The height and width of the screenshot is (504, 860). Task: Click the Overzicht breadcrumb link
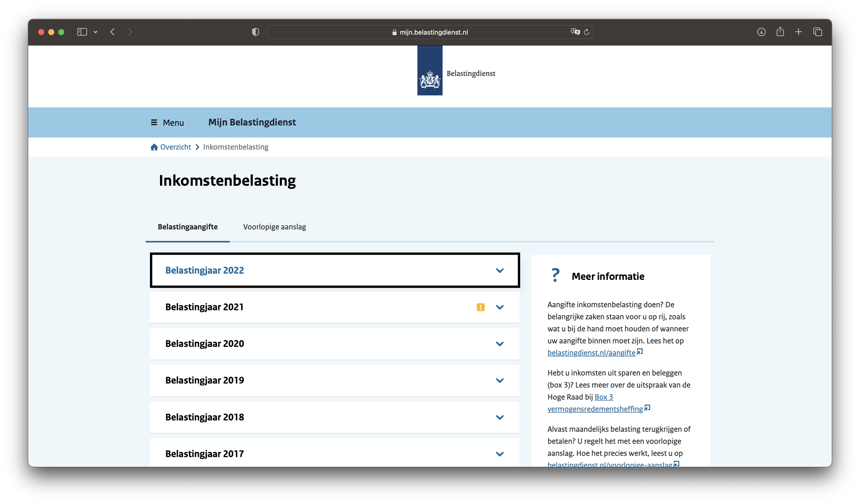[175, 147]
